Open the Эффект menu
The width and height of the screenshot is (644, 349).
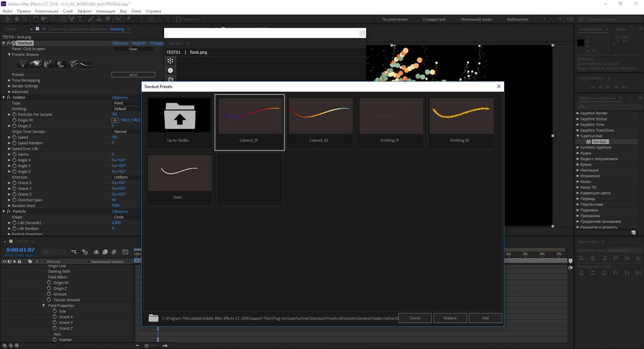[85, 11]
